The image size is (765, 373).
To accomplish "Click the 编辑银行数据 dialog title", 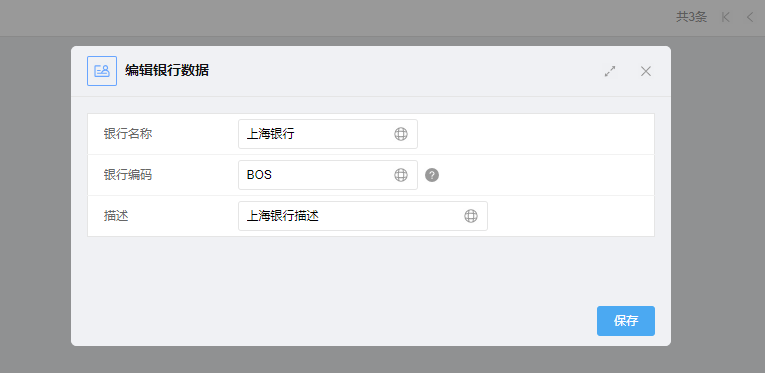I will click(167, 71).
